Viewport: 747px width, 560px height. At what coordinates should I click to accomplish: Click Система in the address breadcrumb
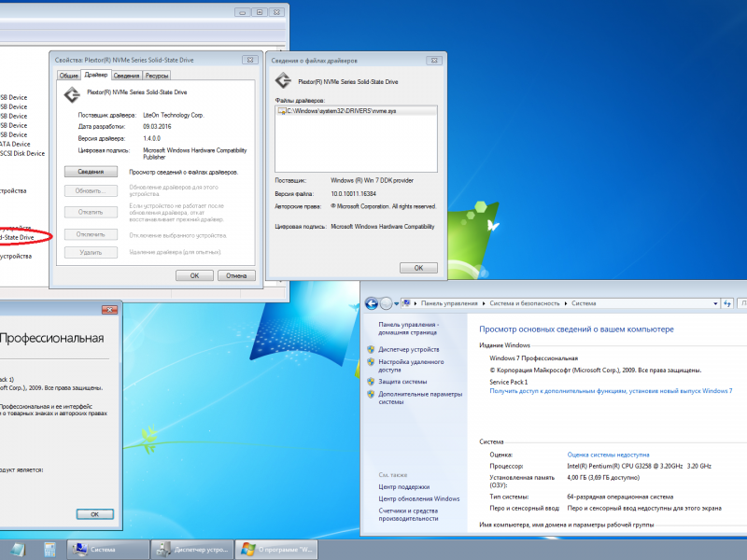click(x=584, y=303)
